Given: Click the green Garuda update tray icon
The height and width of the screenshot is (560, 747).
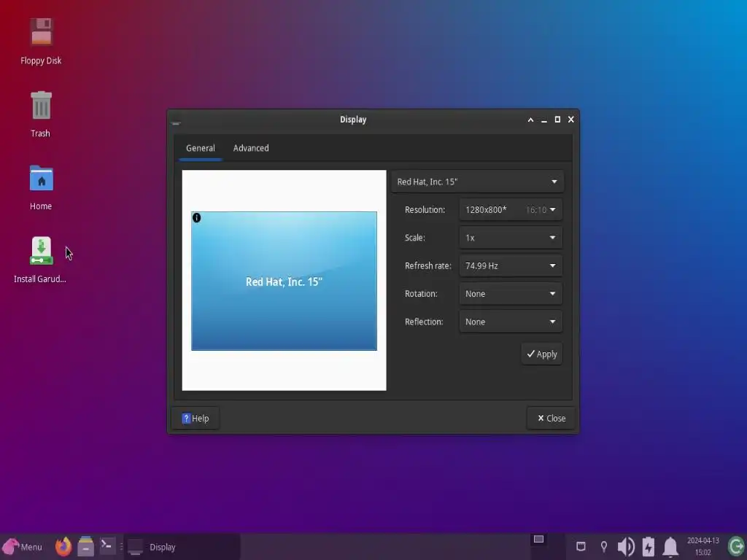Looking at the screenshot, I should pyautogui.click(x=736, y=546).
